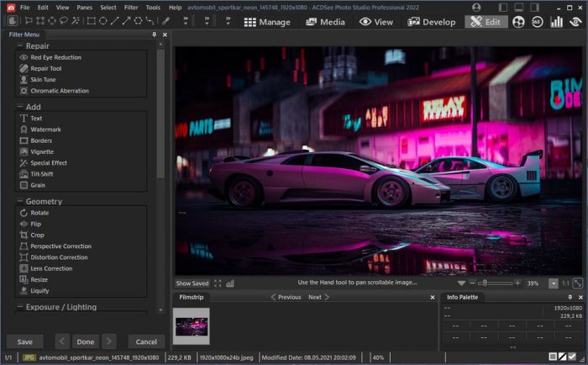Collapse the Geometry filter group
This screenshot has height=365, width=588.
20,202
